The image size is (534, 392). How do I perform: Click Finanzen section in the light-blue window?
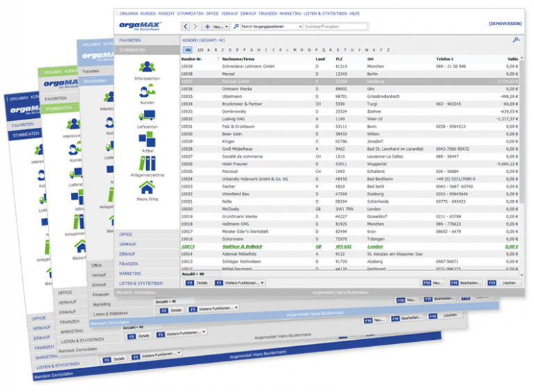pyautogui.click(x=101, y=294)
